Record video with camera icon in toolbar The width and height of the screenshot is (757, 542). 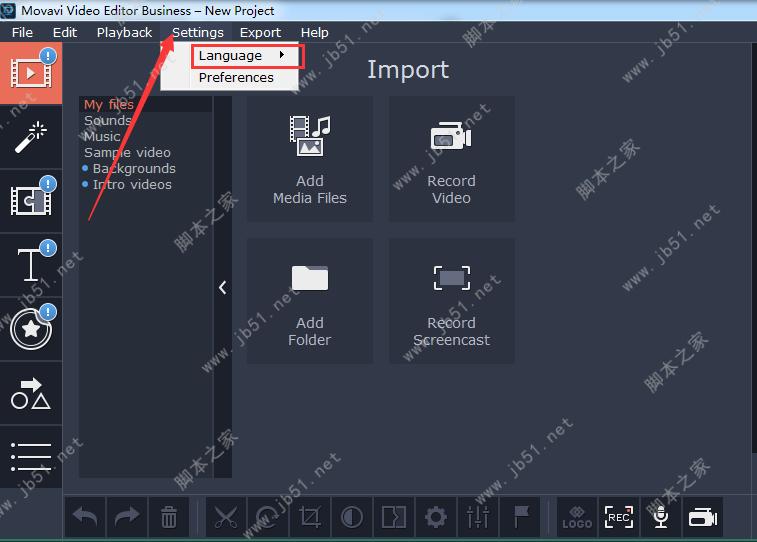click(x=703, y=517)
